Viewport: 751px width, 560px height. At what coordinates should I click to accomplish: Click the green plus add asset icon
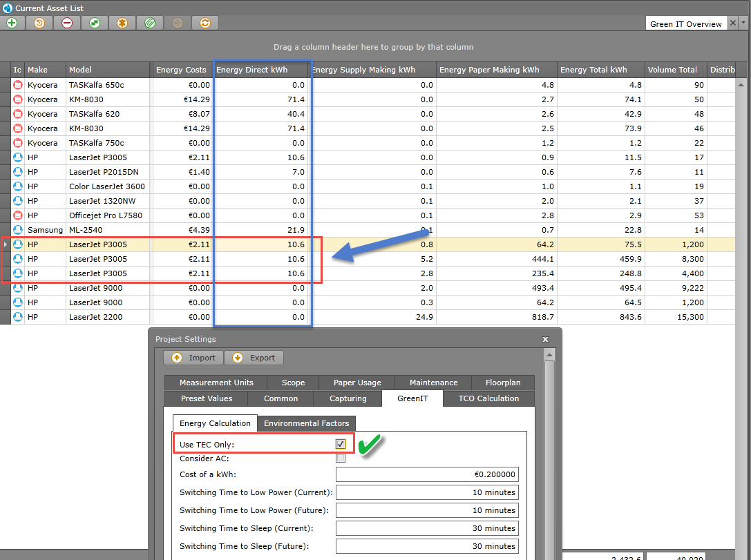pos(12,23)
